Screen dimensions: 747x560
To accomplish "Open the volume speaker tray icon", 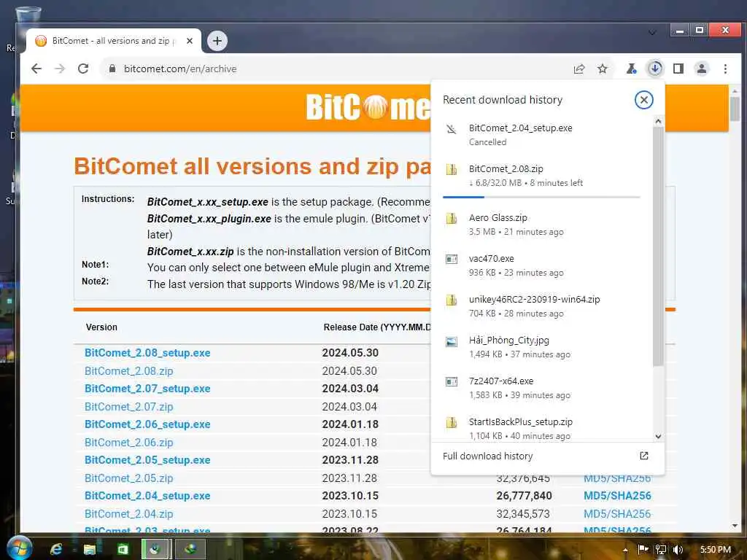I will pyautogui.click(x=678, y=550).
